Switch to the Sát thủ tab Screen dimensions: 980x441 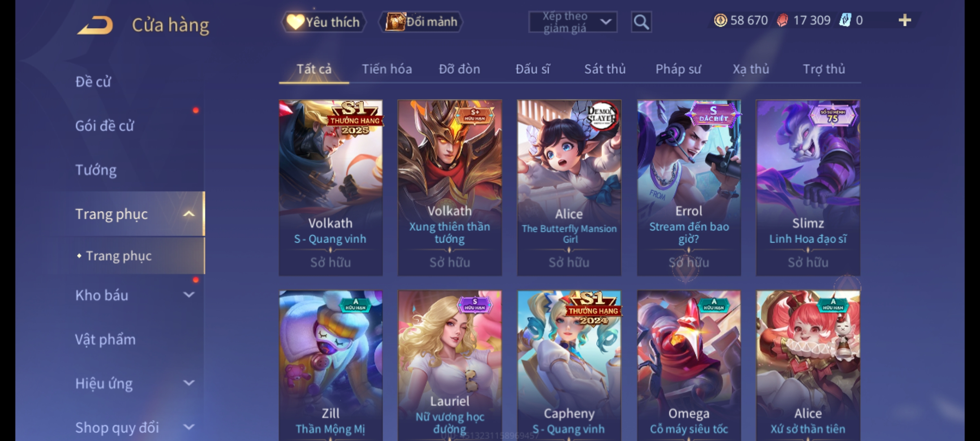[605, 69]
